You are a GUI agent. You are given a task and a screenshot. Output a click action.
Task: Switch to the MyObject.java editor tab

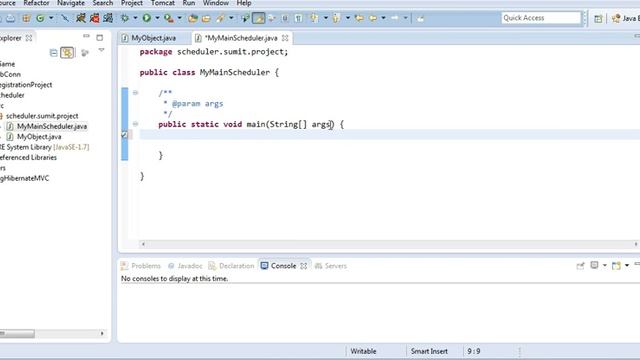[153, 38]
